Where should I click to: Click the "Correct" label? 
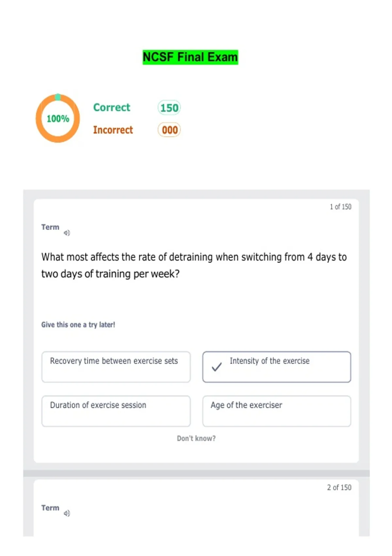click(112, 107)
